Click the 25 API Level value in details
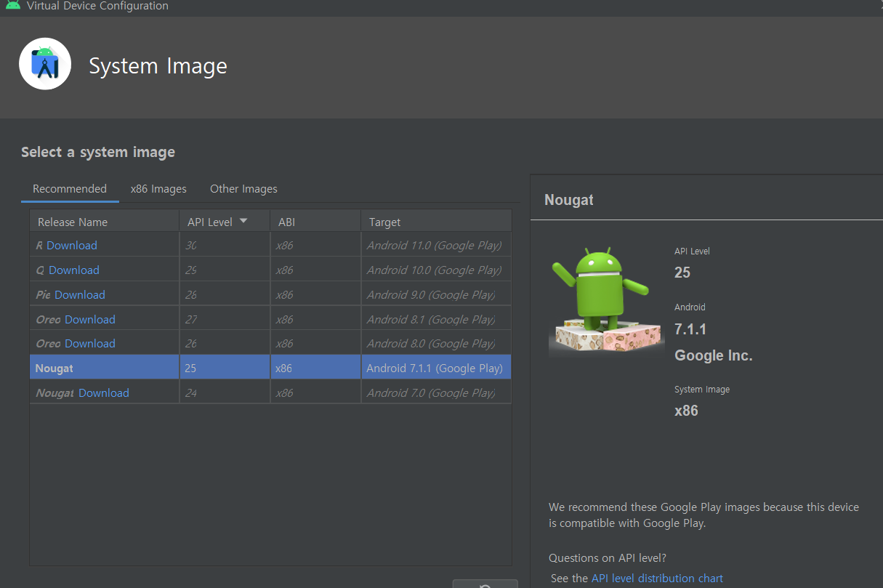Viewport: 883px width, 588px height. (682, 273)
